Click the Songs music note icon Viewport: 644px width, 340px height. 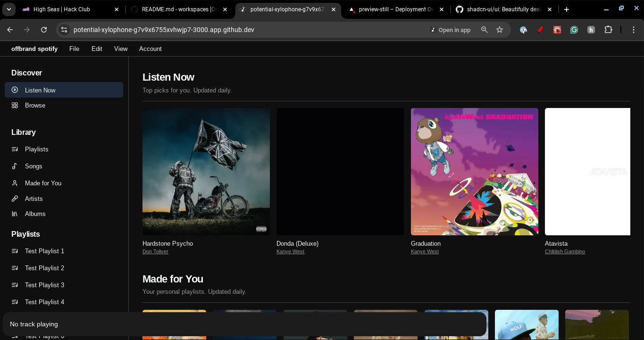(15, 166)
